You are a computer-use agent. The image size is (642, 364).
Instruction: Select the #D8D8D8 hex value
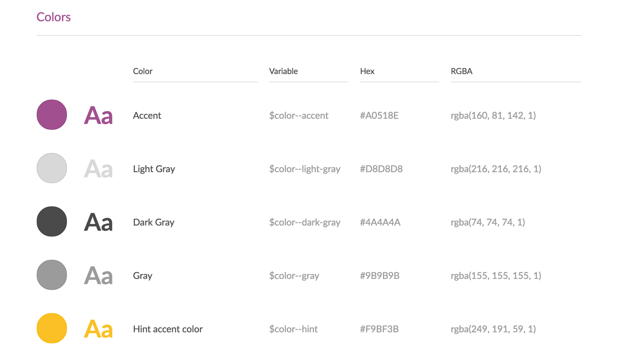(x=381, y=169)
